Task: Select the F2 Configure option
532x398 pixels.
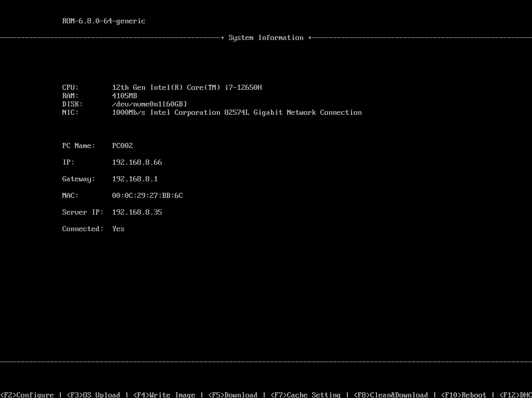Action: tap(27, 394)
